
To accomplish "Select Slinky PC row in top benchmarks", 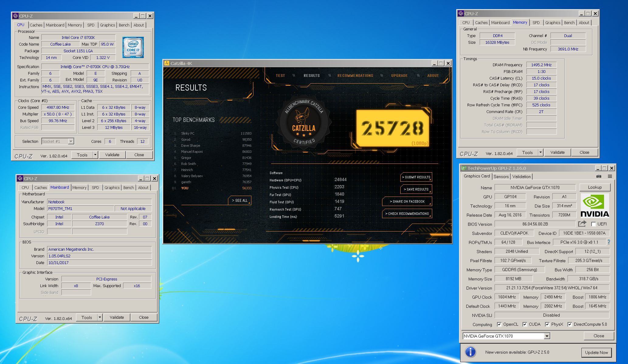I will click(212, 133).
